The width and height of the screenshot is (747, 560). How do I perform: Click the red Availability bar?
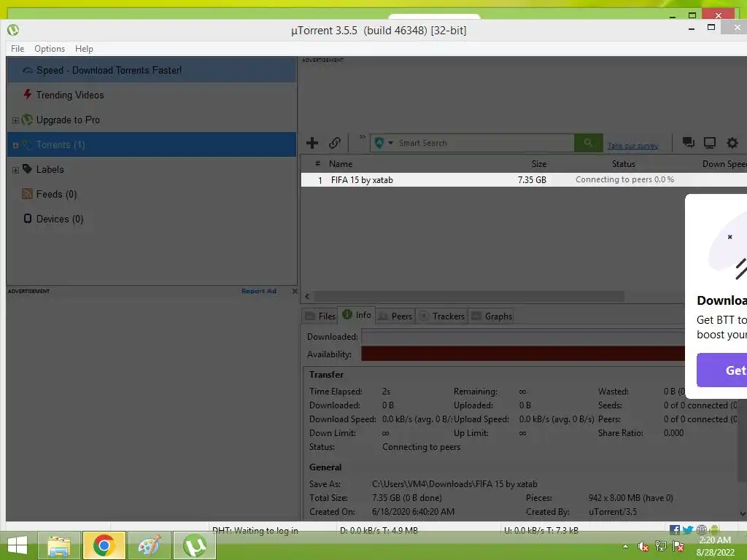click(522, 354)
